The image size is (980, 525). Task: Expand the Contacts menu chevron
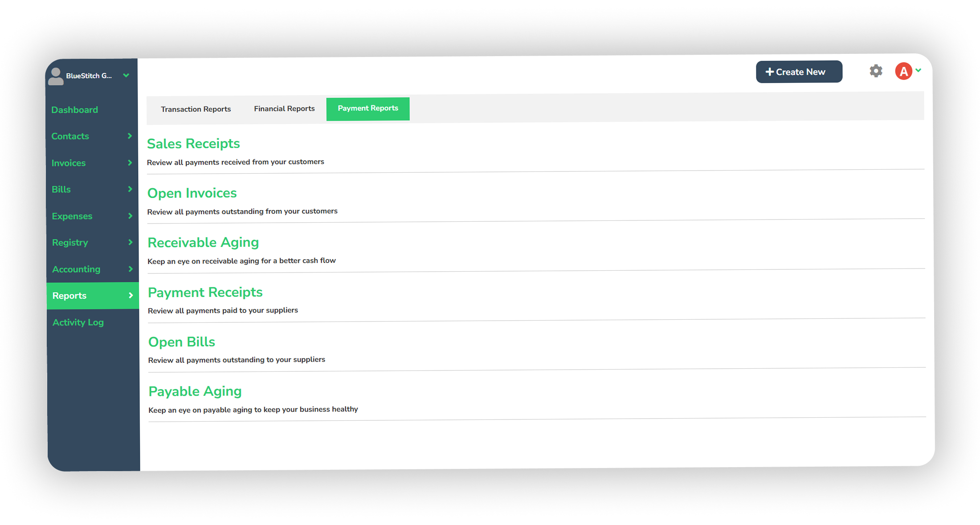(130, 136)
